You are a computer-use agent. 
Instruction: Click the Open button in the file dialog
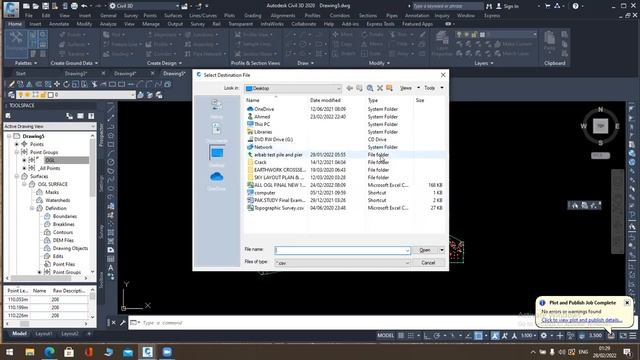[425, 250]
